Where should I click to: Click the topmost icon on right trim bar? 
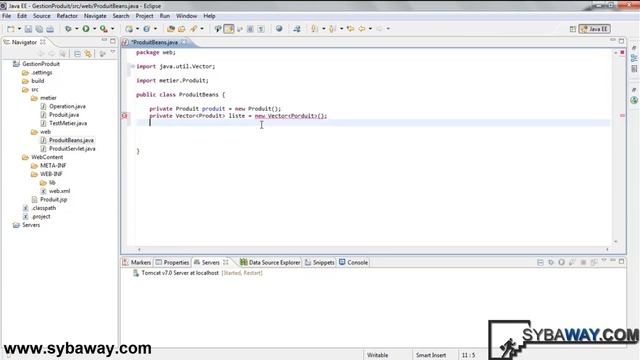tap(634, 48)
